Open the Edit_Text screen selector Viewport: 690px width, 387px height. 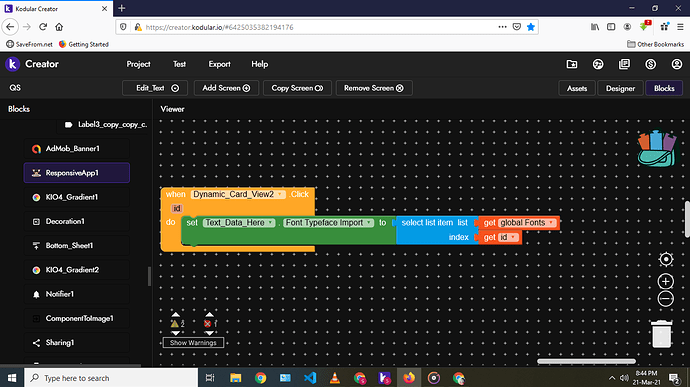click(x=155, y=88)
